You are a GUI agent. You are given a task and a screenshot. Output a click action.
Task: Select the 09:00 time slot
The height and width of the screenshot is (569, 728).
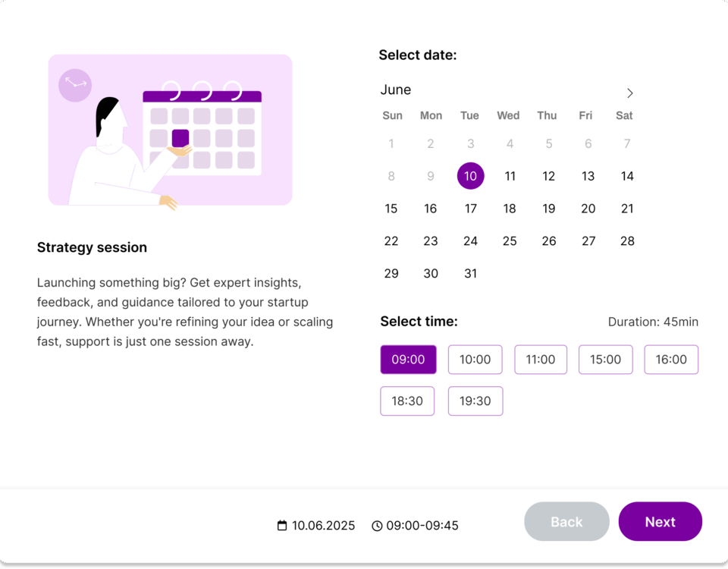(408, 360)
